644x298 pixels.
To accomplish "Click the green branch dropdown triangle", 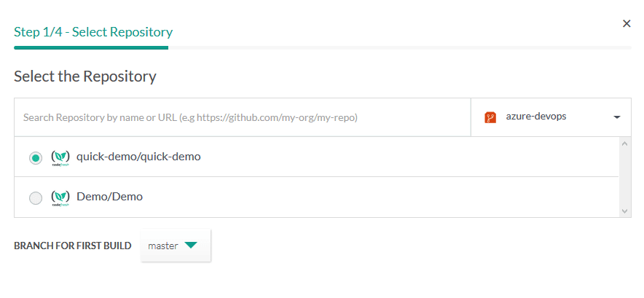I will (191, 246).
